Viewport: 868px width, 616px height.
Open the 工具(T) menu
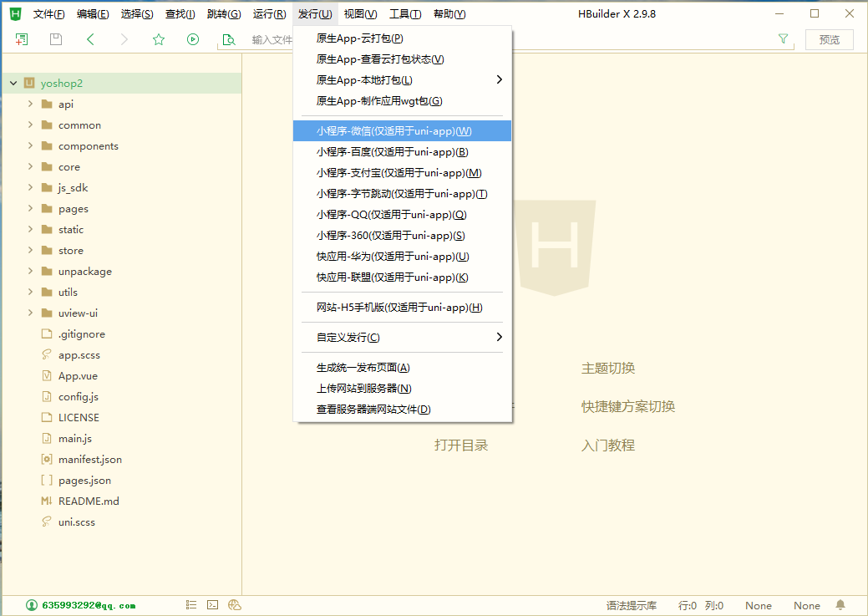[405, 14]
